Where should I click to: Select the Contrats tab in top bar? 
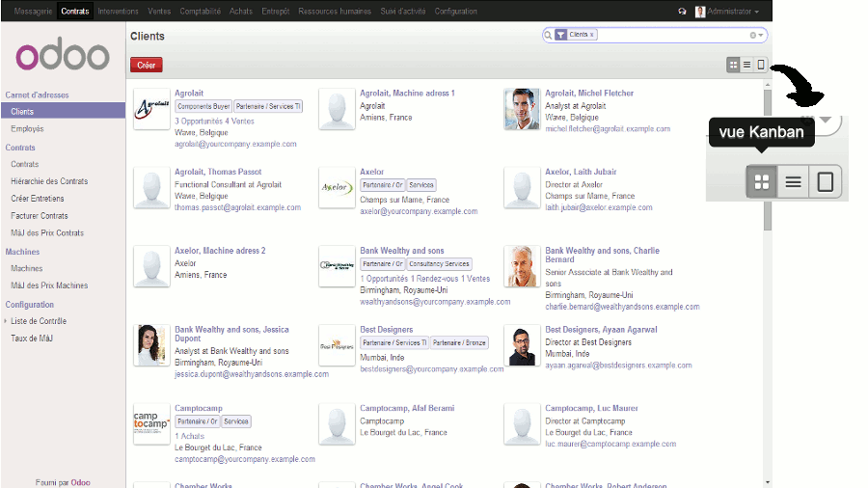pyautogui.click(x=74, y=11)
